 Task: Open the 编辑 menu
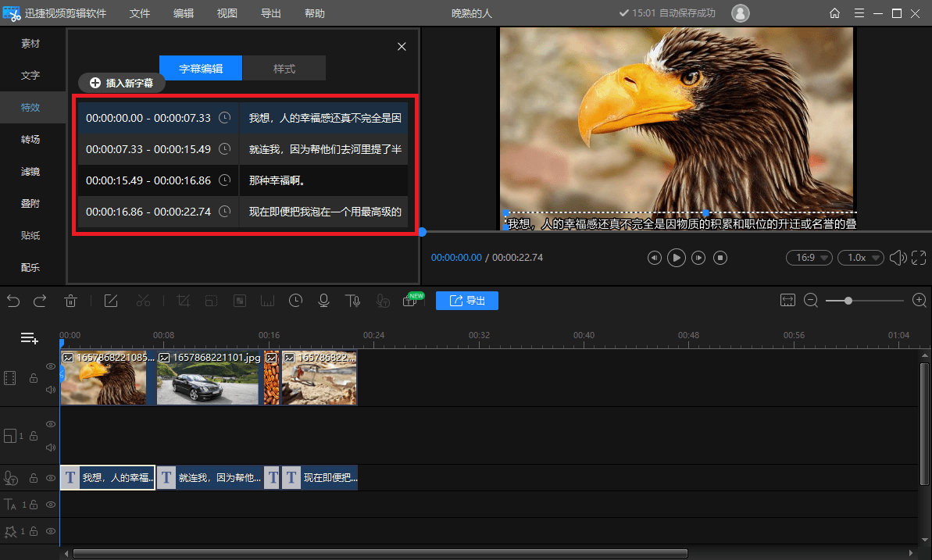[184, 13]
